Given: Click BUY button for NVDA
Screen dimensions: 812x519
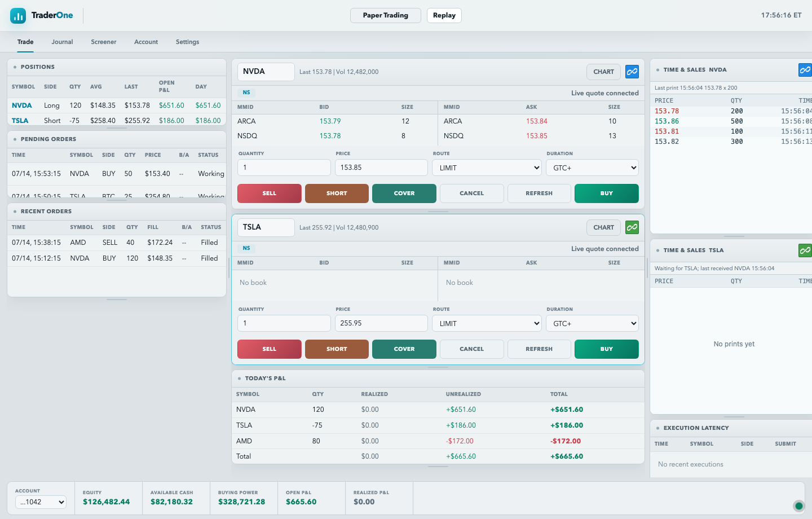Looking at the screenshot, I should 607,193.
